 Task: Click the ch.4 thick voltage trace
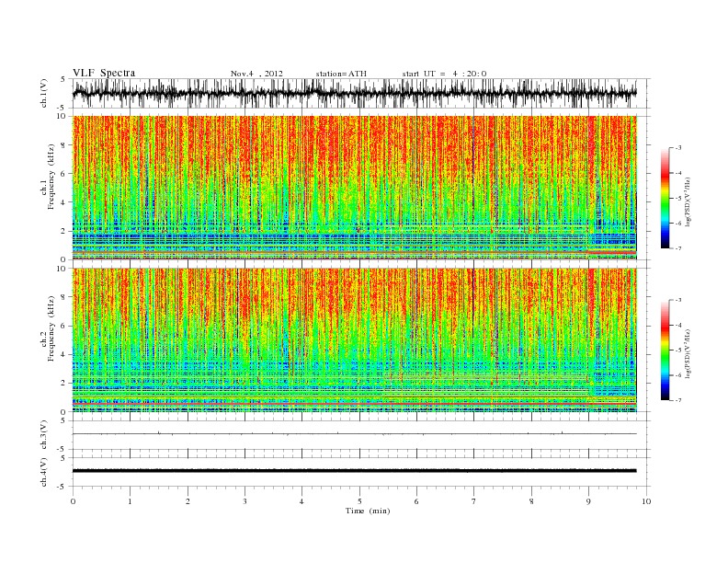[355, 471]
